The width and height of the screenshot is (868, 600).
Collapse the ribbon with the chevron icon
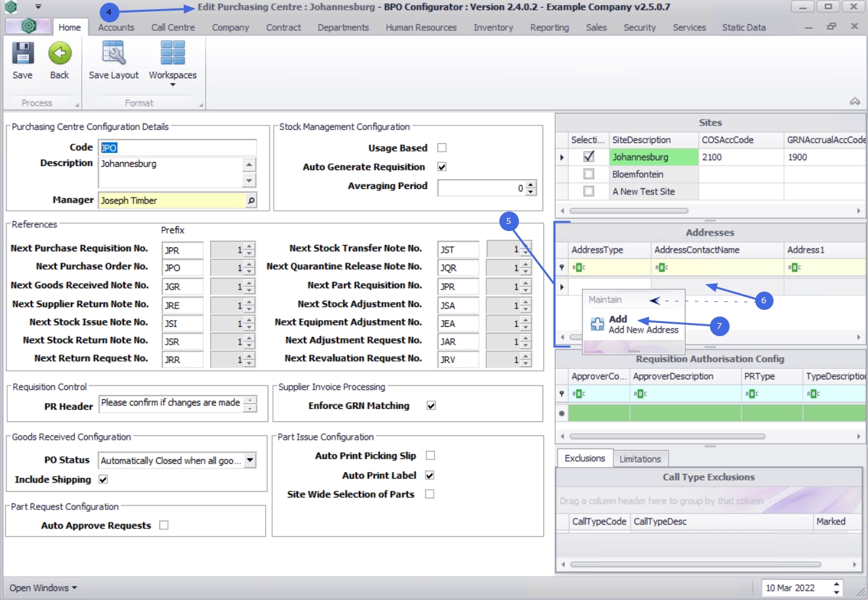855,102
